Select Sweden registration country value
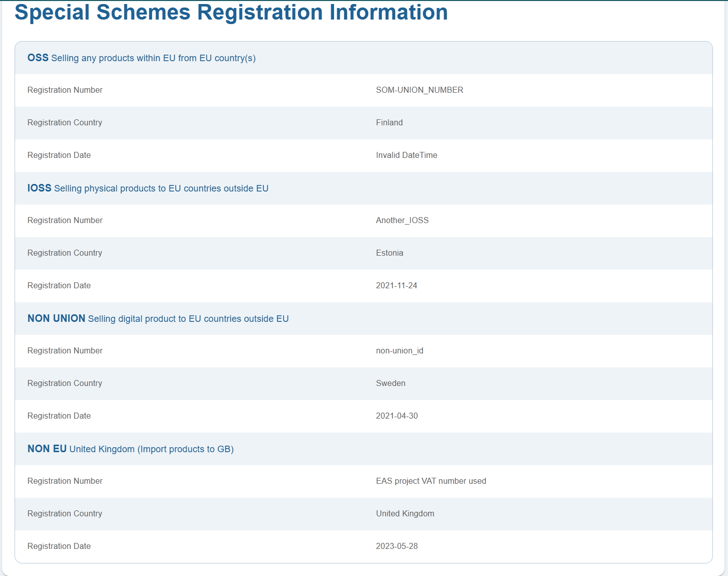 pos(390,383)
